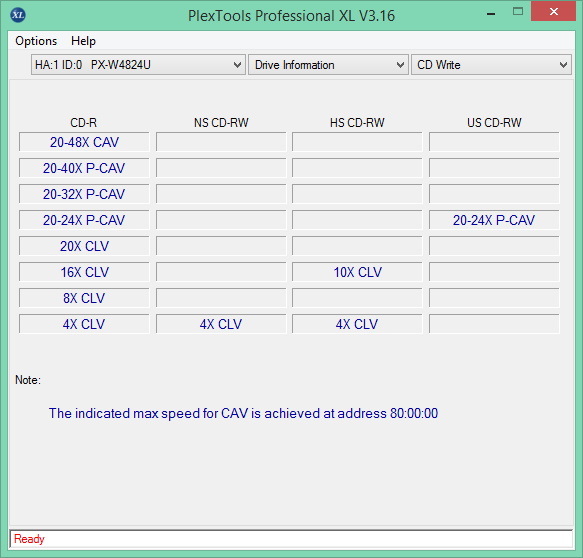Viewport: 583px width, 558px height.
Task: Open the Help menu
Action: click(83, 41)
